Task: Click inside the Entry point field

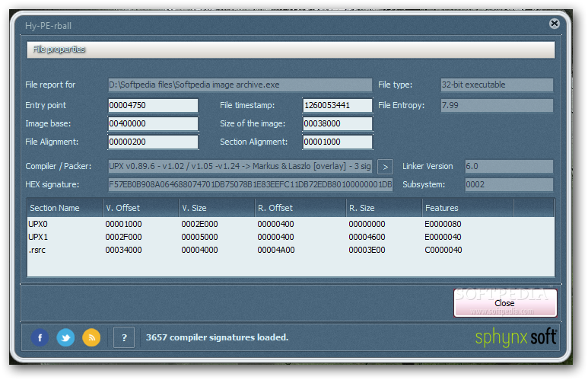Action: 153,105
